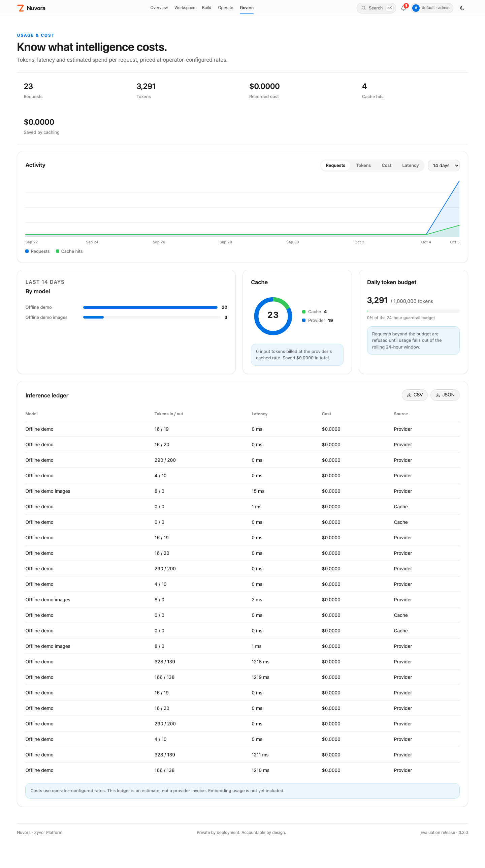Open the Workspace menu
Viewport: 485px width, 868px height.
185,8
